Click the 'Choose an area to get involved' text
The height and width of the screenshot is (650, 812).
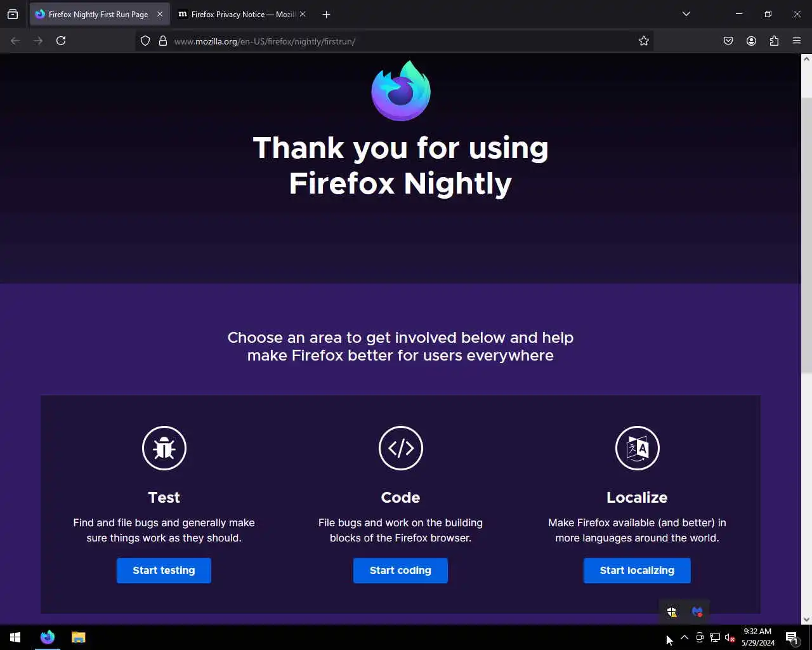(x=400, y=347)
